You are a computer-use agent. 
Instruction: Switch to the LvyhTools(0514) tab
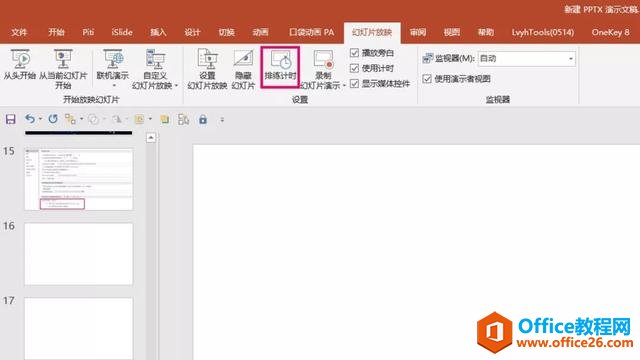coord(543,32)
